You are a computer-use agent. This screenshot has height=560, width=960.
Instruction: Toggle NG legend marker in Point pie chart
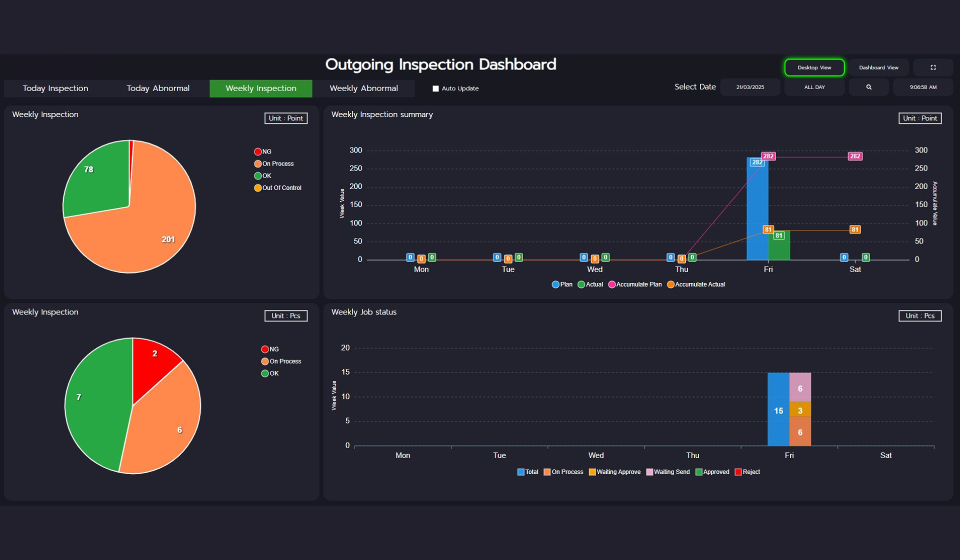(258, 151)
